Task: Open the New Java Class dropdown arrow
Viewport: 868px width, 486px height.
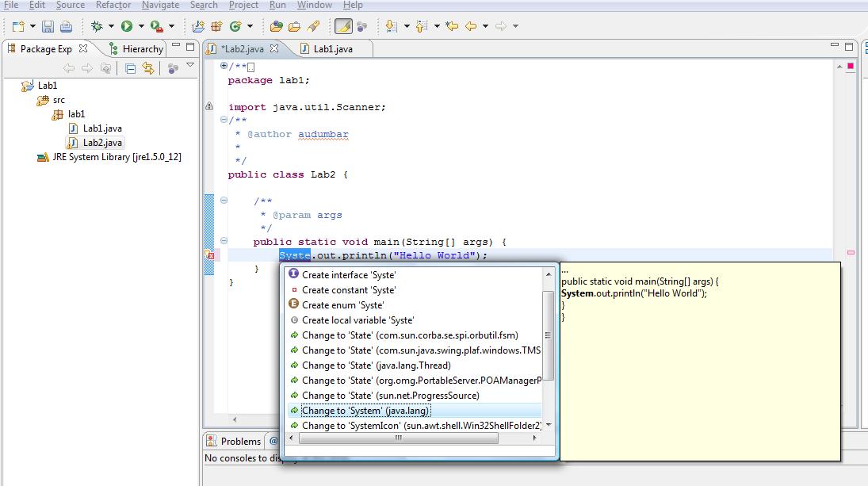Action: coord(250,26)
